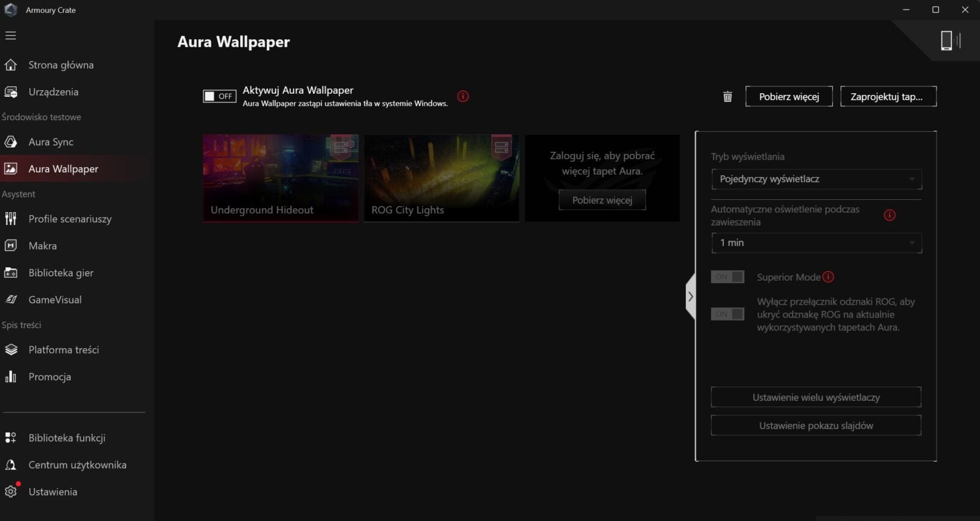Click the Urządzenia devices icon
This screenshot has width=980, height=521.
(x=10, y=92)
